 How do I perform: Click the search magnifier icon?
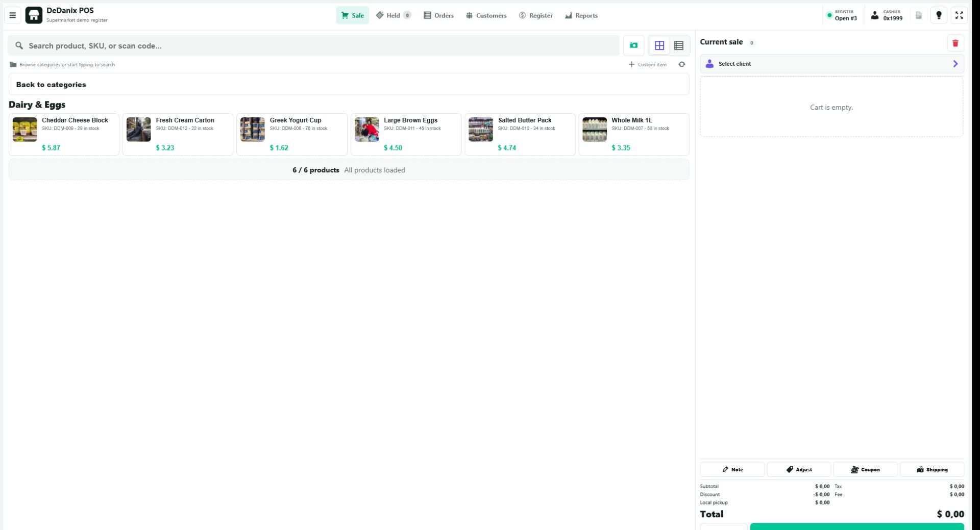tap(19, 45)
